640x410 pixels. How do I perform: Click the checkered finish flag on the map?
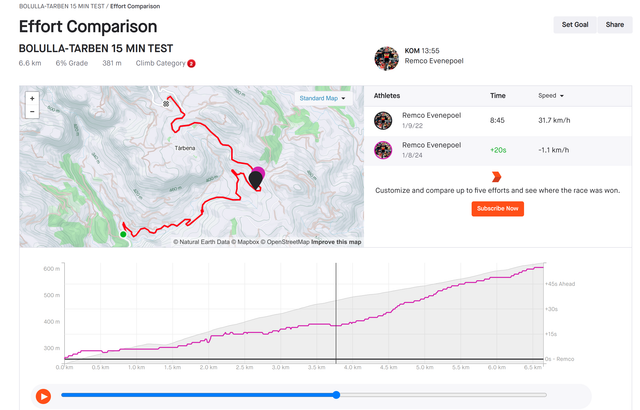tap(165, 103)
